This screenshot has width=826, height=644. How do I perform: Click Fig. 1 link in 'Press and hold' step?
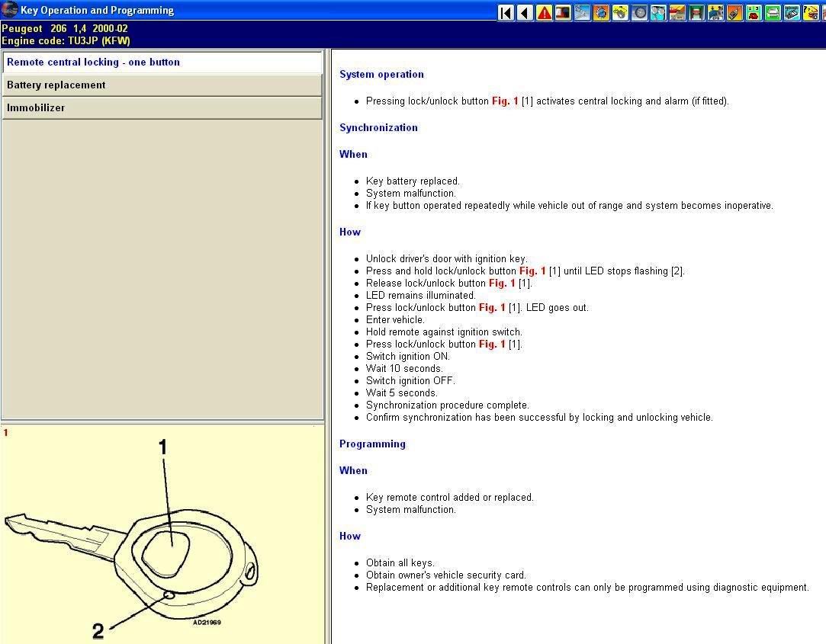pos(532,271)
